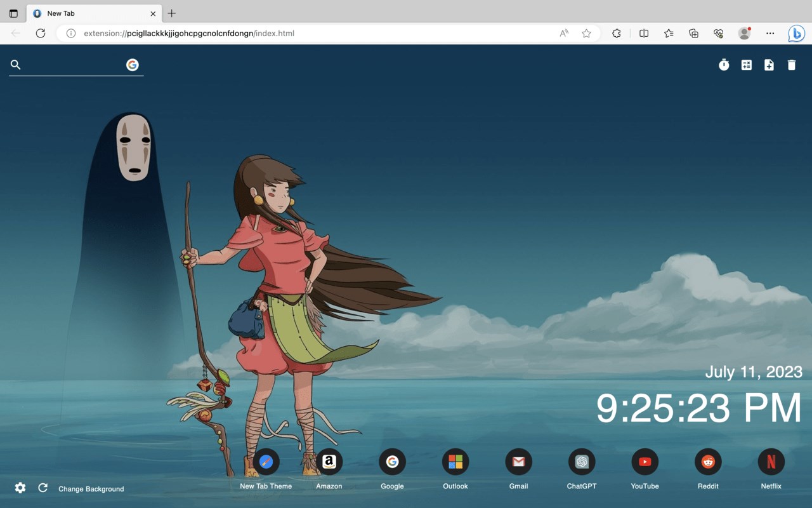Open the profile avatar menu

(x=745, y=33)
